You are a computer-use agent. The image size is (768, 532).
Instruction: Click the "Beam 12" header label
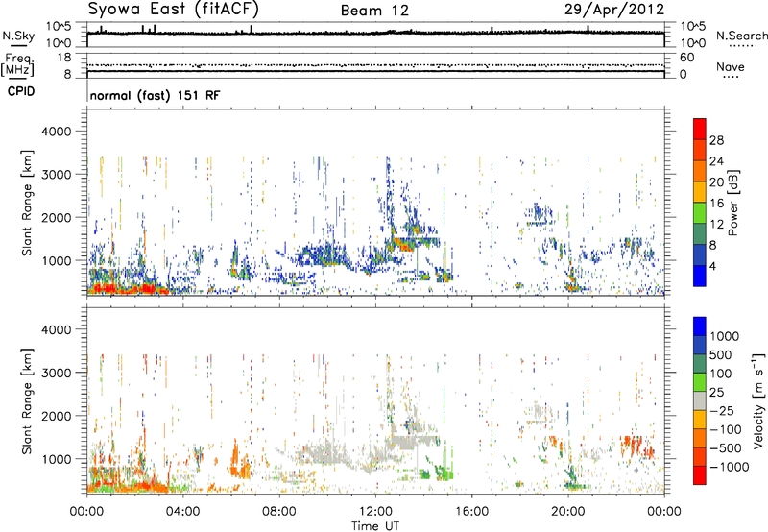click(374, 11)
